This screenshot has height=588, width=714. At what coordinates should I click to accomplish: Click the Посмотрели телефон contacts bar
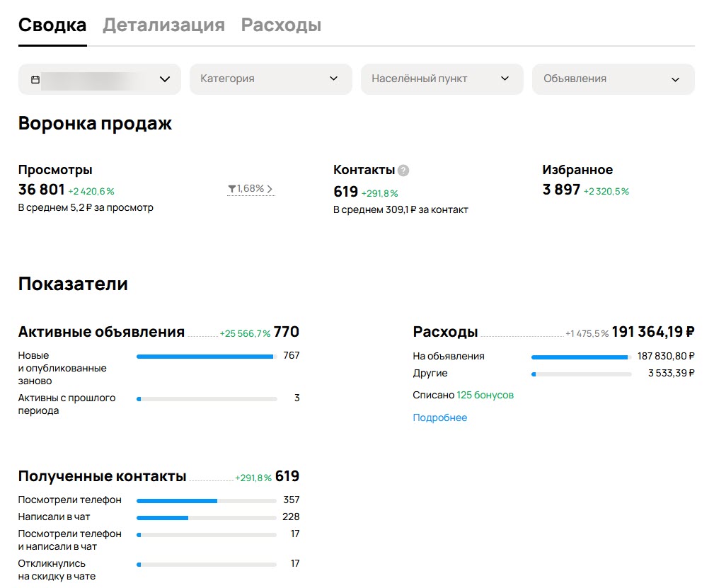(206, 500)
